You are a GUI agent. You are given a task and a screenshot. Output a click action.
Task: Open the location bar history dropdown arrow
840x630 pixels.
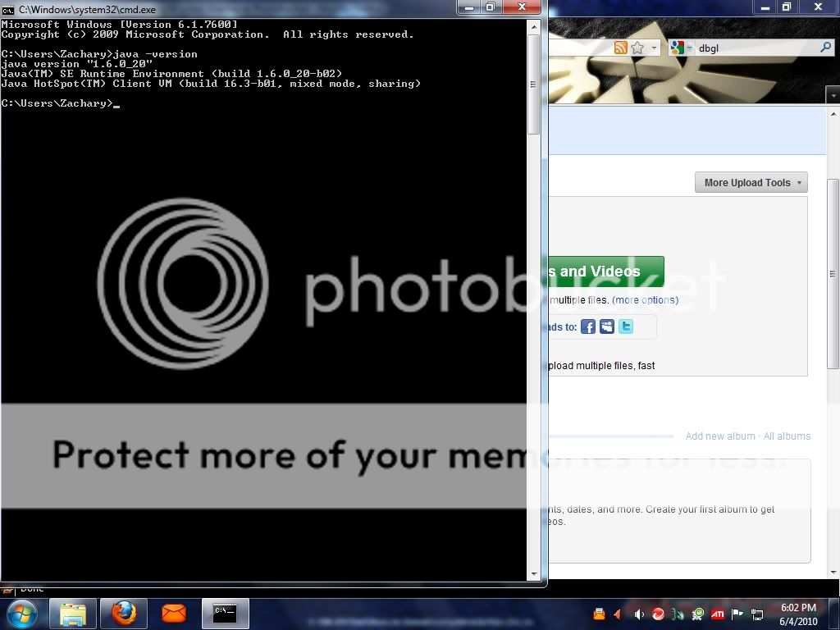point(654,48)
